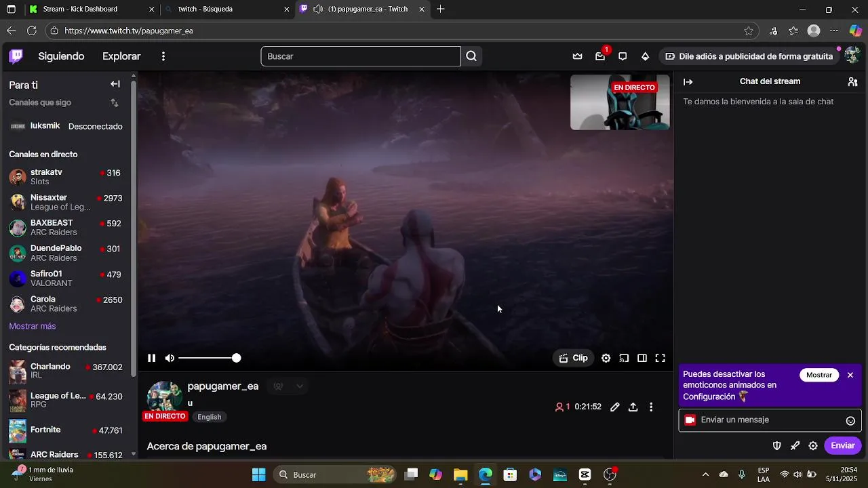Show hidden system tray icons
The width and height of the screenshot is (868, 488).
[x=705, y=474]
